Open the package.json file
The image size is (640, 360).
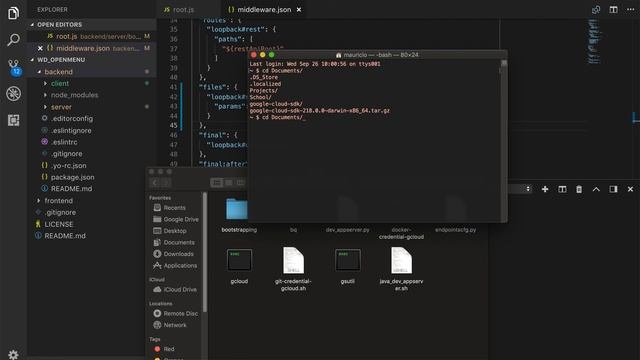pos(73,177)
